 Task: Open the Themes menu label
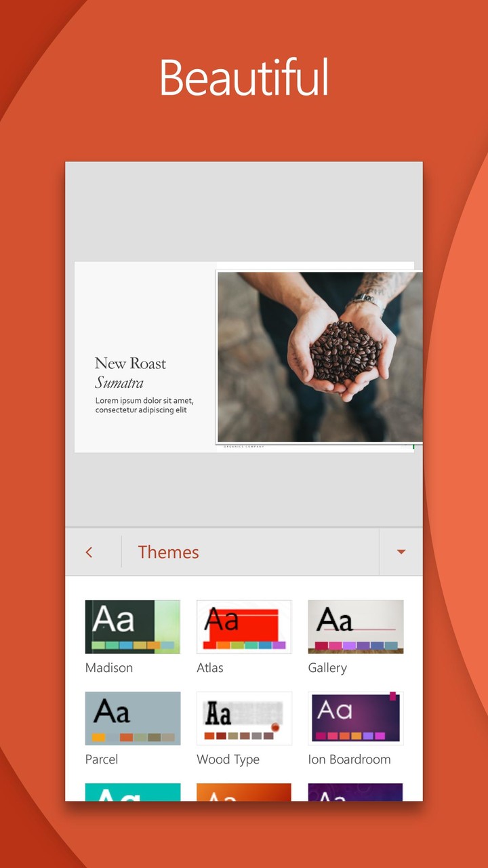pos(169,552)
